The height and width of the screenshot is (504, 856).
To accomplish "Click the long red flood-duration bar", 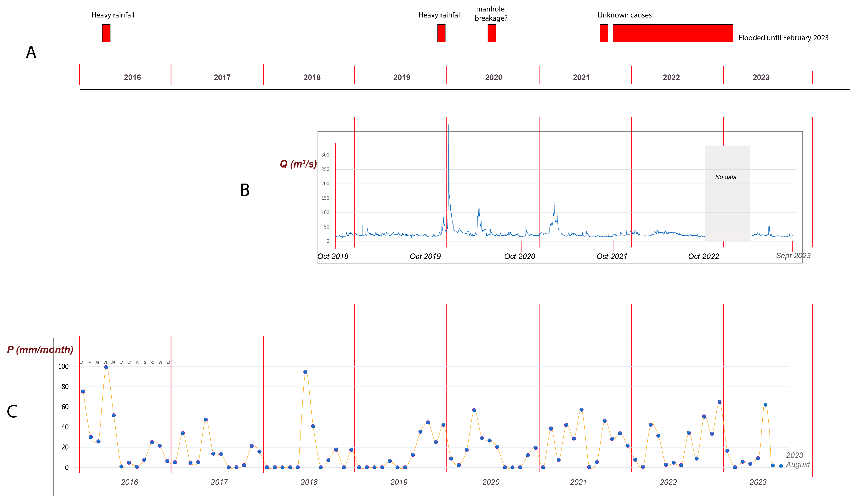I will tap(673, 33).
